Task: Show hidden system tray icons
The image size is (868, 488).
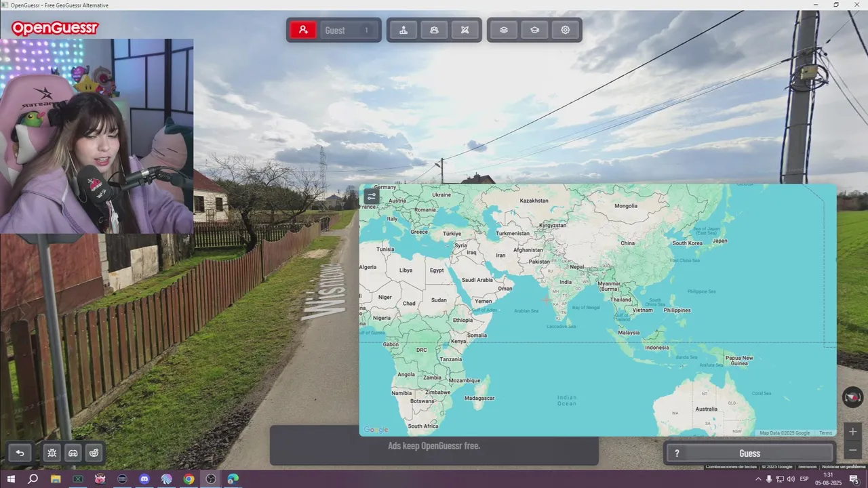Action: point(758,479)
